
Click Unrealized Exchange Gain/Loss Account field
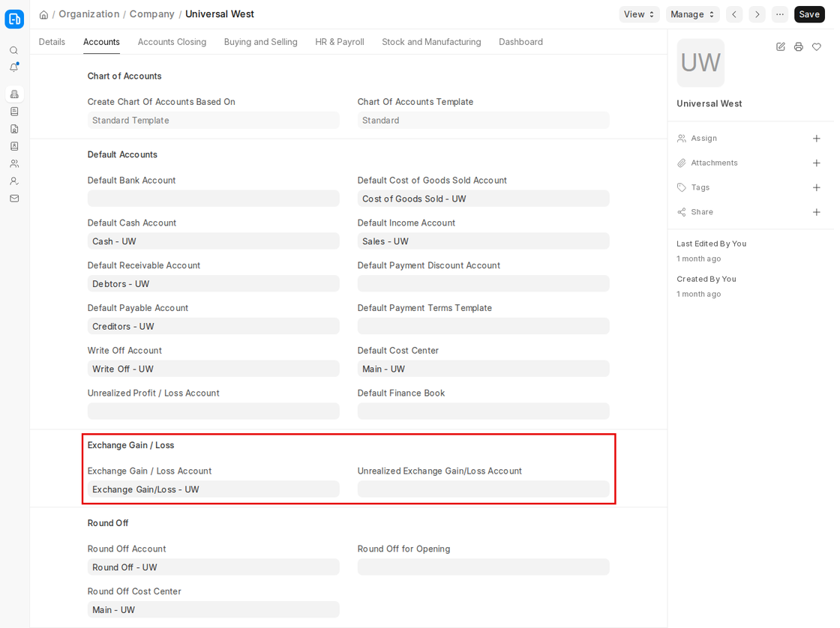483,489
